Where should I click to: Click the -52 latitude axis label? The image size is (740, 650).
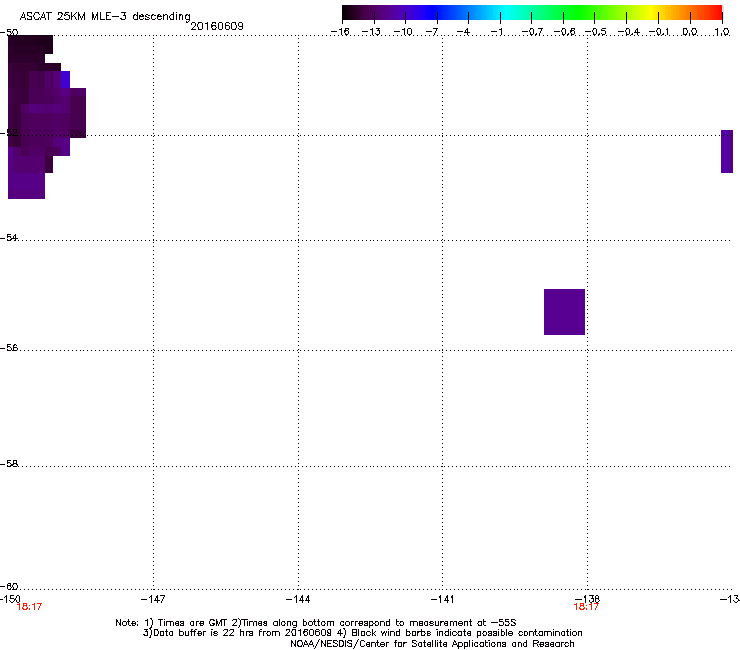pos(9,133)
